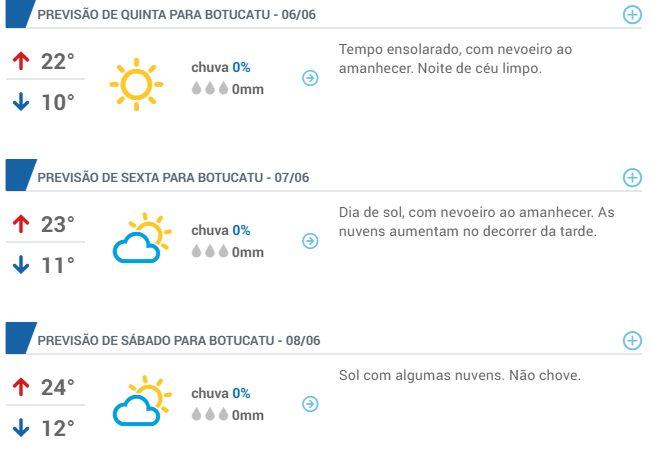Open Thursday details via circled arrow icon

[x=310, y=78]
